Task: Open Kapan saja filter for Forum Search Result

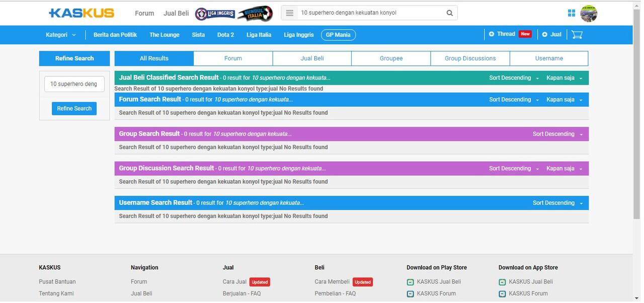Action: tap(565, 100)
